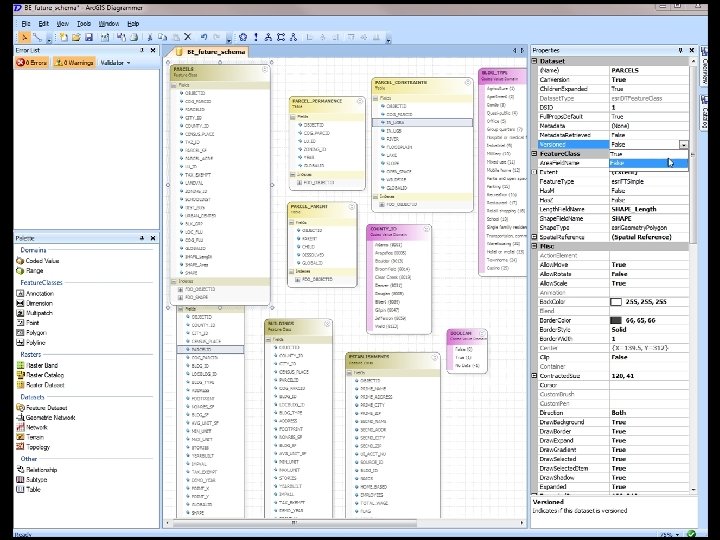Image resolution: width=720 pixels, height=540 pixels.
Task: Choose False in the Versioned dropdown list
Action: pos(648,163)
